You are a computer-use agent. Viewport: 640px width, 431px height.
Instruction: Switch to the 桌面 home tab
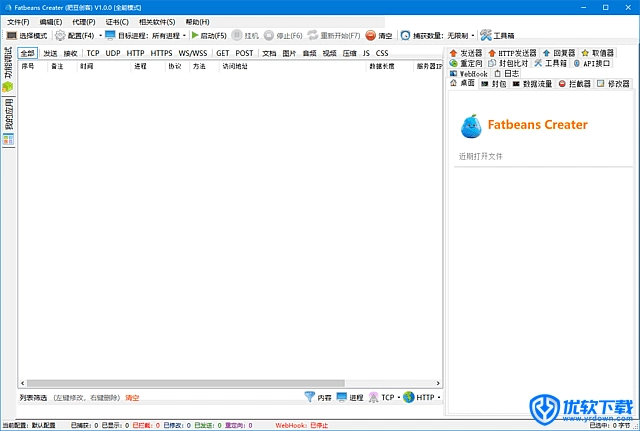(462, 83)
